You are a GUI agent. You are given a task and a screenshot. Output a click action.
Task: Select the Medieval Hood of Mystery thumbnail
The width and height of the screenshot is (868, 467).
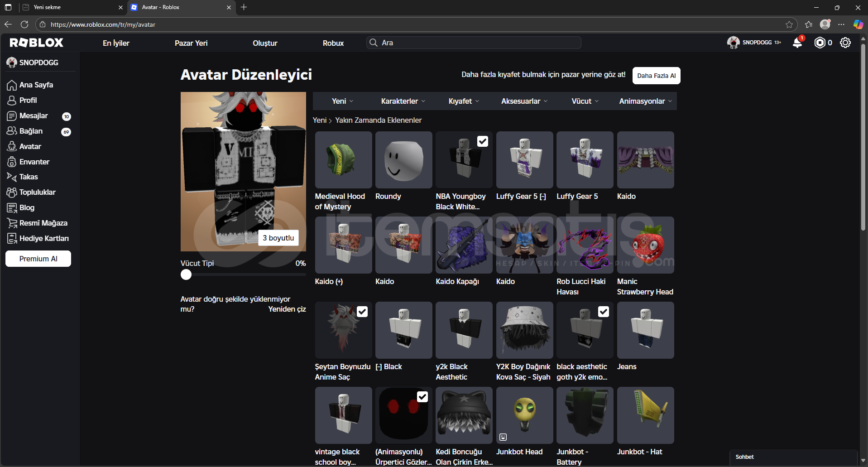(343, 160)
